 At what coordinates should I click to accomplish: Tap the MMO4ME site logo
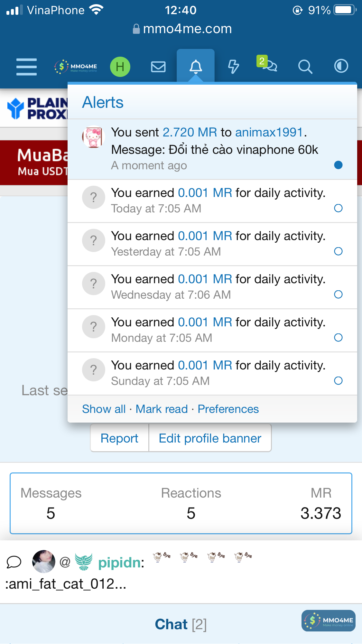coord(76,67)
